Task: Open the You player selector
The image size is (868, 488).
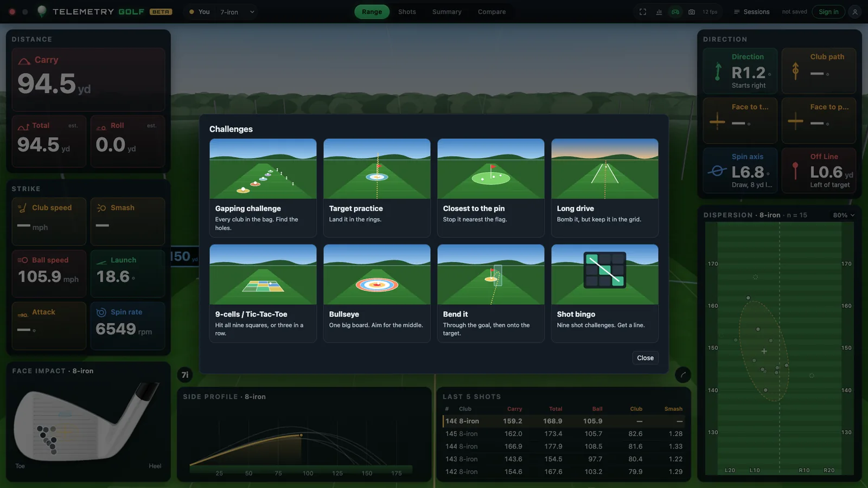Action: (x=199, y=12)
